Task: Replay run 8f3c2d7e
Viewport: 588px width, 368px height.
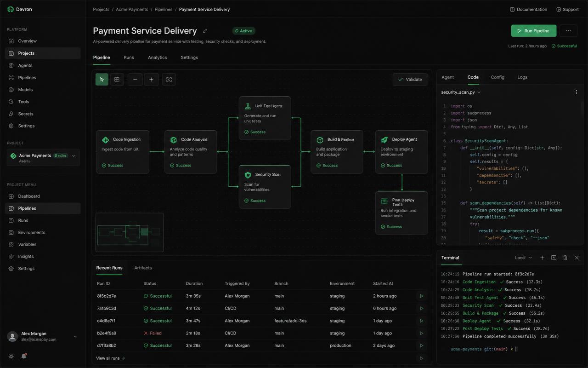Action: [x=422, y=296]
